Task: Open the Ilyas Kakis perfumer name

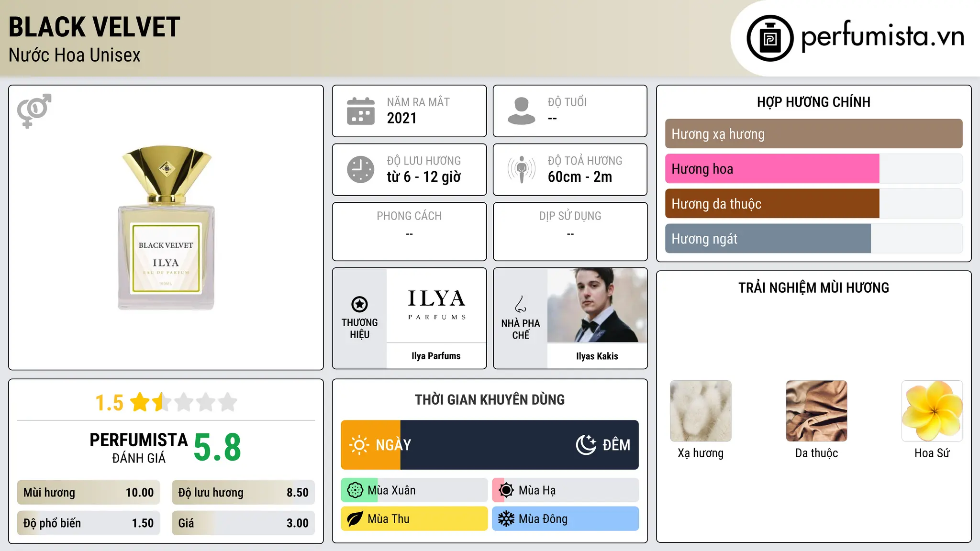Action: coord(597,356)
